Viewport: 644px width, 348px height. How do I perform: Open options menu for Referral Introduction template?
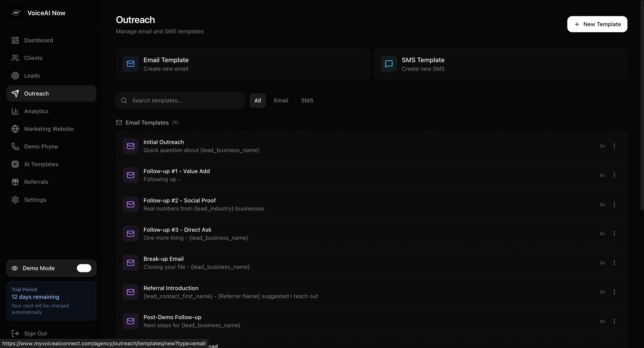coord(614,292)
